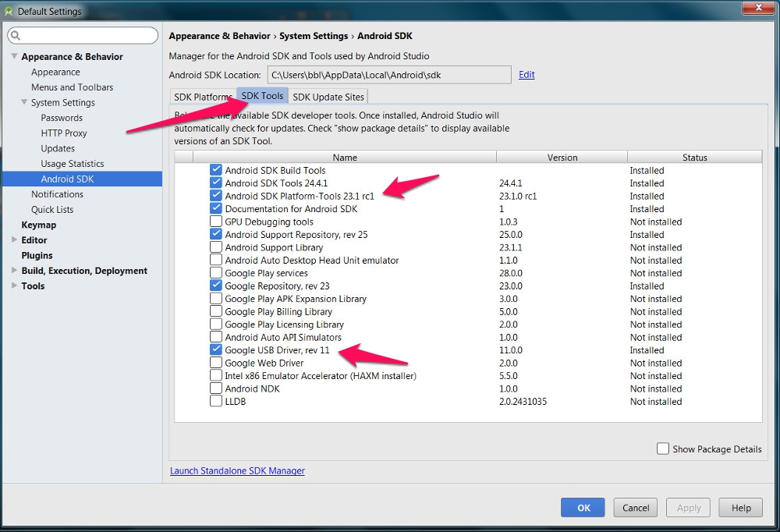The height and width of the screenshot is (532, 780).
Task: Select Keymap settings
Action: tap(39, 225)
